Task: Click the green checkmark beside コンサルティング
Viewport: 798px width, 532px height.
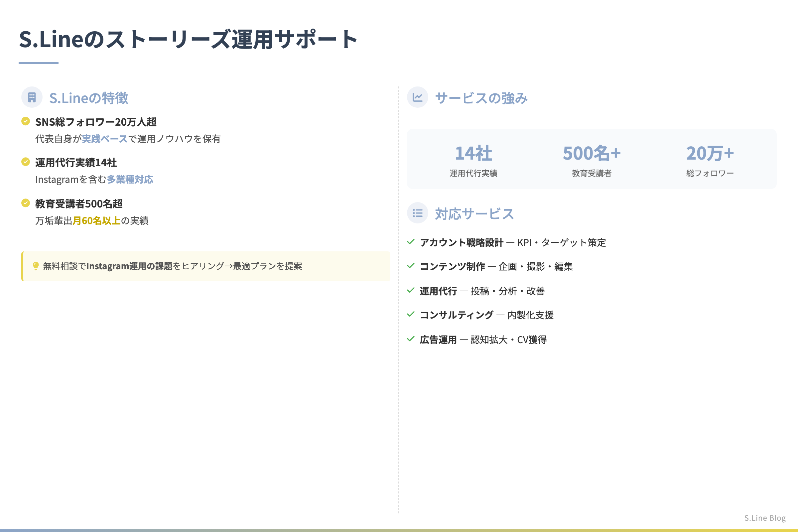Action: click(x=411, y=314)
